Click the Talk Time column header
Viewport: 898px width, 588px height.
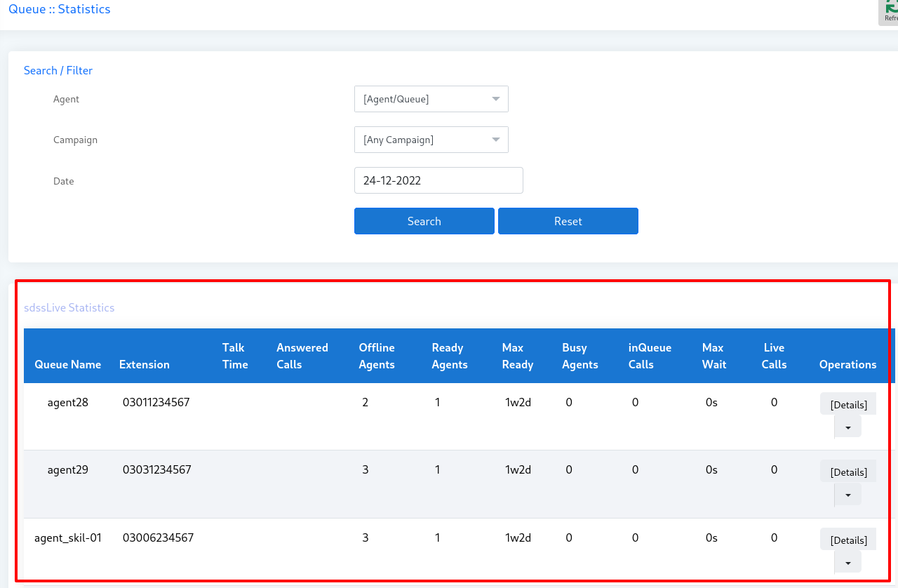[x=235, y=356]
